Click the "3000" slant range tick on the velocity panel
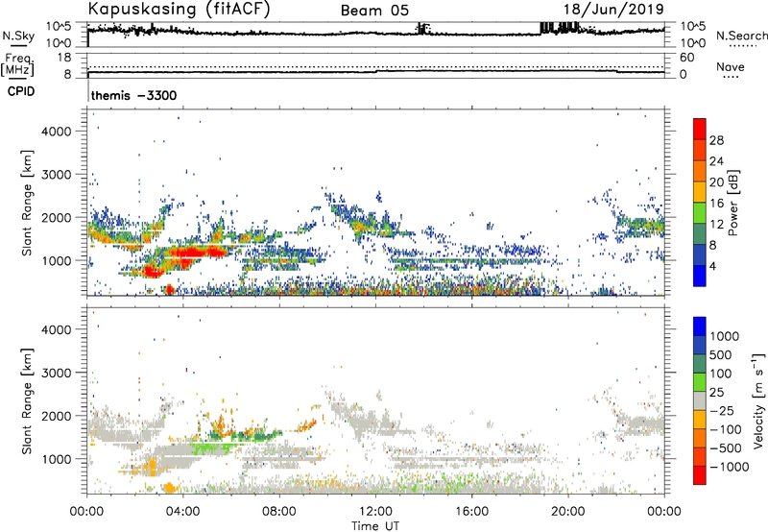Viewport: 768px width, 532px height. click(x=57, y=373)
